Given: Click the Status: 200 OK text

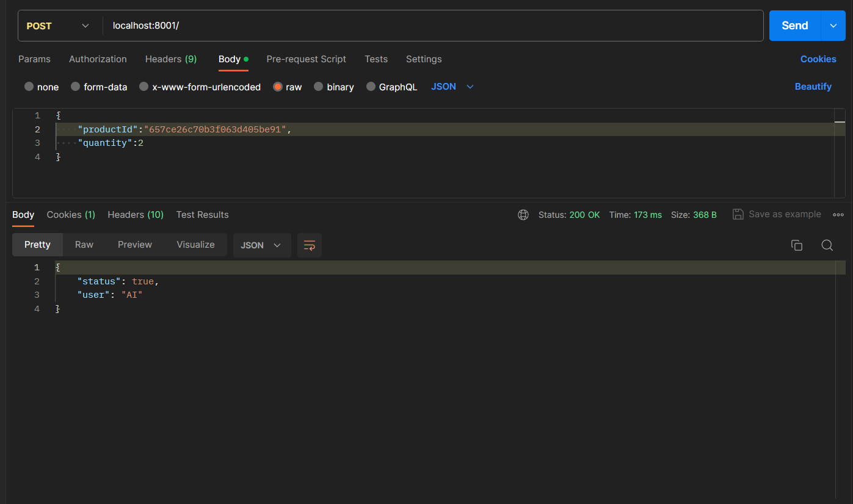Looking at the screenshot, I should [x=569, y=215].
